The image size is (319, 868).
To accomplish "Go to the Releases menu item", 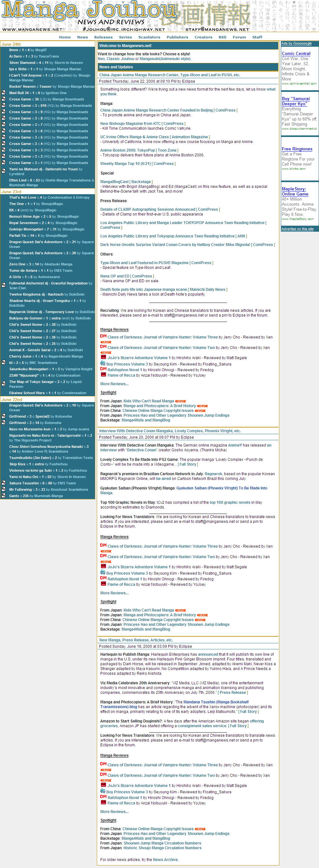I will pos(103,37).
